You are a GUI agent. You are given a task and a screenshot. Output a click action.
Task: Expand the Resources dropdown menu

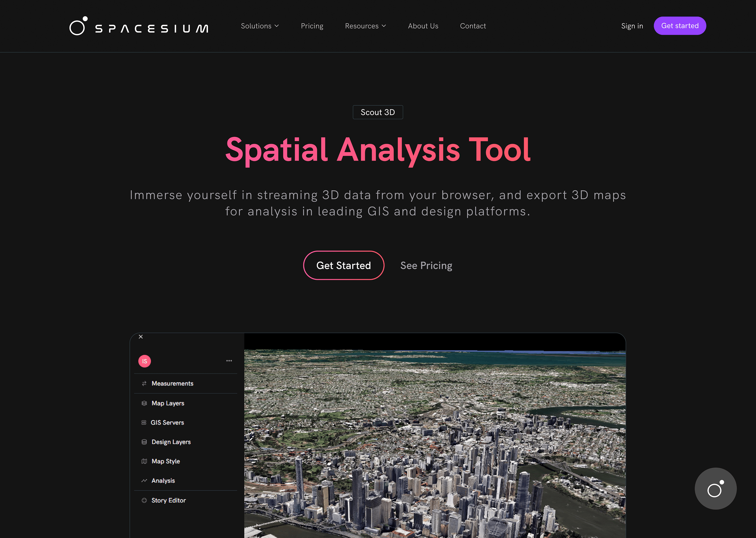(x=365, y=26)
